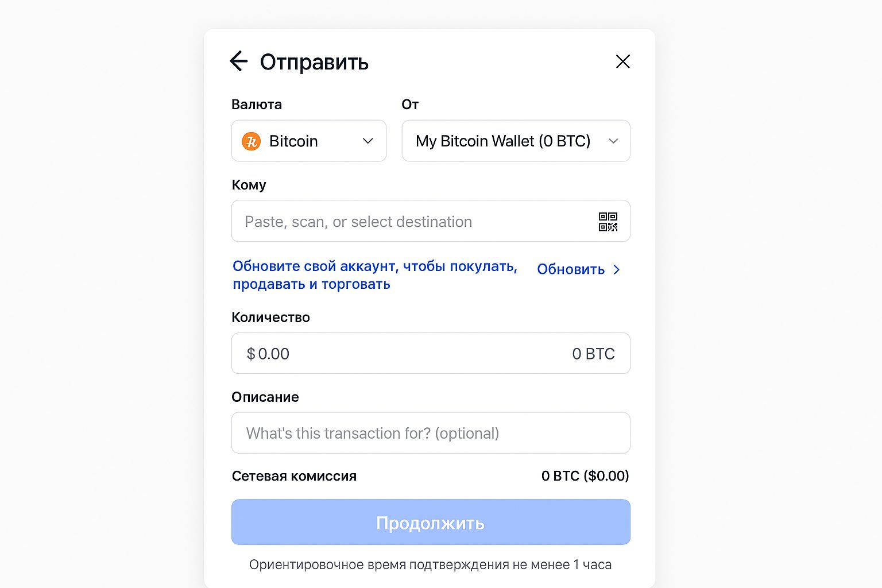Click the back arrow next to Отправить
Viewport: 882px width, 588px height.
click(x=239, y=61)
